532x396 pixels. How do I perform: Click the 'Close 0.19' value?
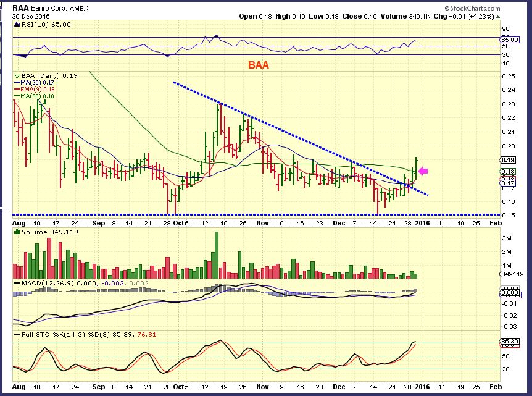[359, 16]
